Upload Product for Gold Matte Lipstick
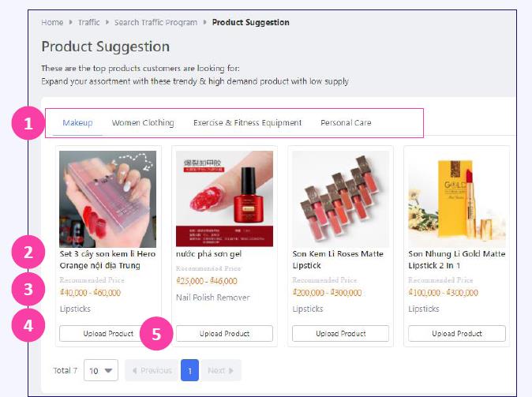532x397 pixels. [457, 334]
